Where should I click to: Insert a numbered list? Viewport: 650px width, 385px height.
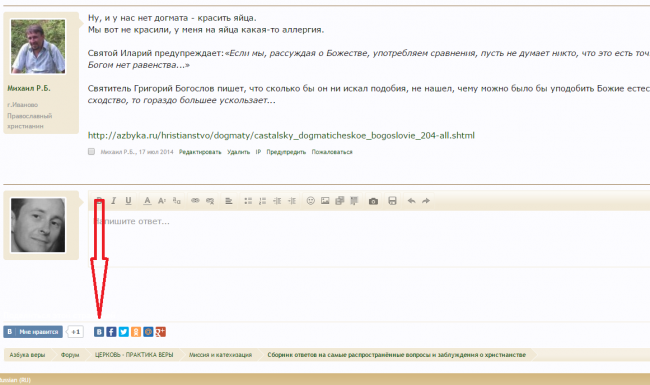(262, 201)
